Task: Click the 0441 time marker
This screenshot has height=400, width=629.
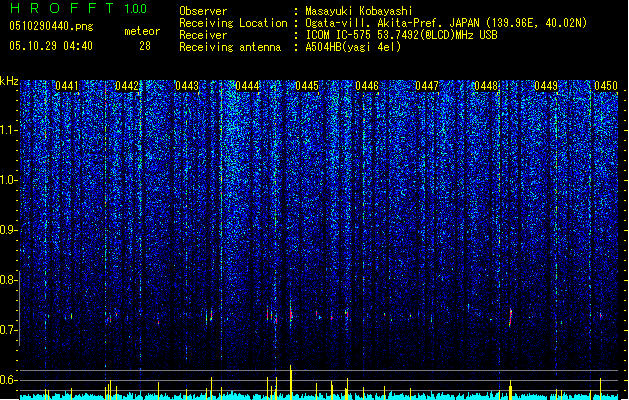Action: pos(67,86)
